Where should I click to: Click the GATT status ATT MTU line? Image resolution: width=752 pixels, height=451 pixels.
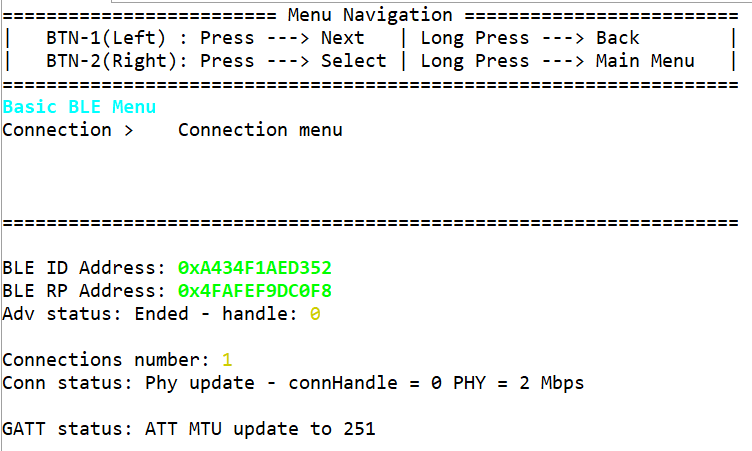tap(188, 429)
